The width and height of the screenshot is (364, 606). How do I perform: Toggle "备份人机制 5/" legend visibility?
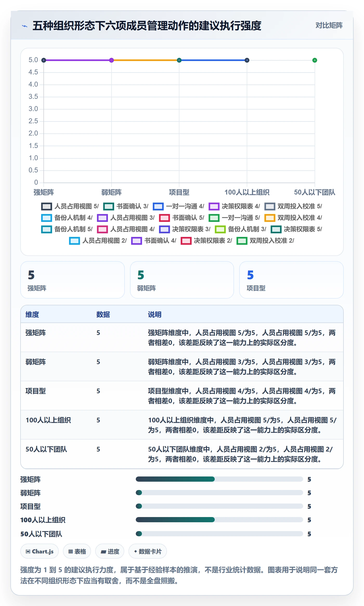pyautogui.click(x=67, y=229)
